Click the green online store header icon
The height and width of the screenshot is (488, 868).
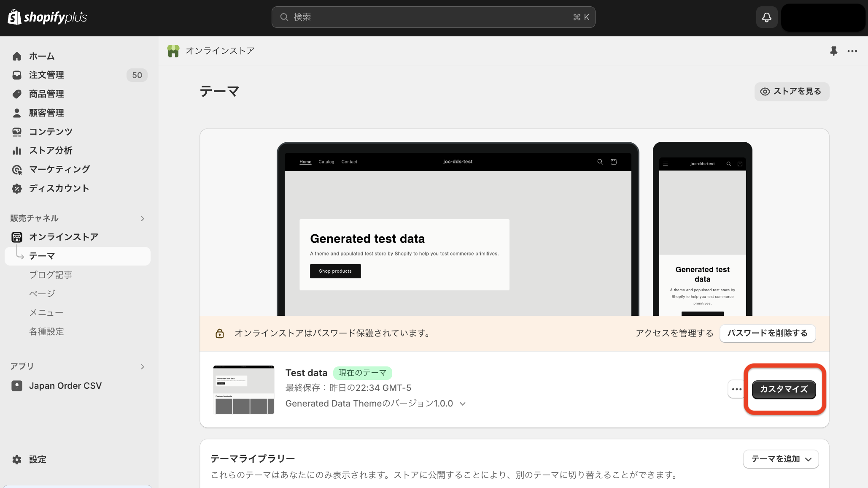(x=173, y=51)
